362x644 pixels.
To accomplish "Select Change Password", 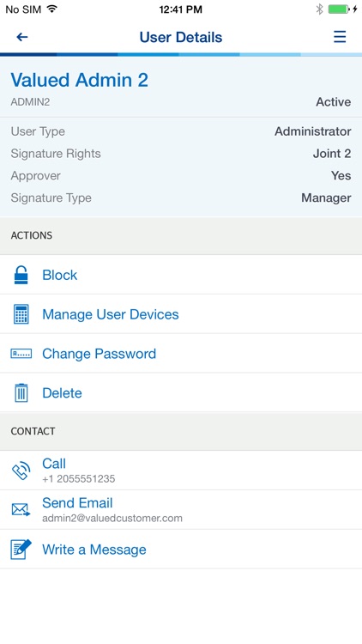I will pyautogui.click(x=181, y=354).
